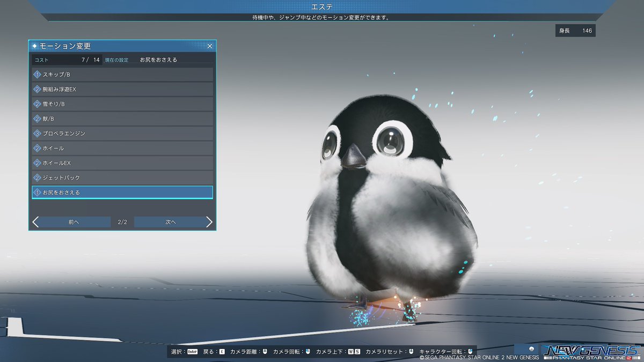
Task: Select the highlighted お尻をおさえる motion
Action: 122,192
